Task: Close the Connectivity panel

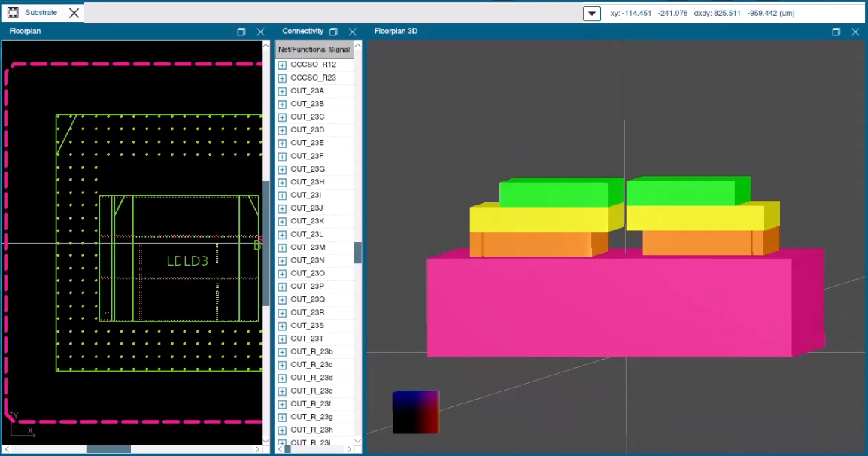Action: (x=351, y=32)
